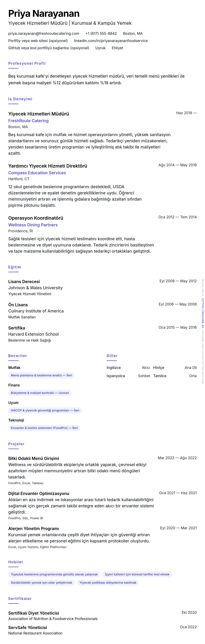The width and height of the screenshot is (205, 644).
Task: Click the GitHub portfolio link text
Action: point(49,48)
